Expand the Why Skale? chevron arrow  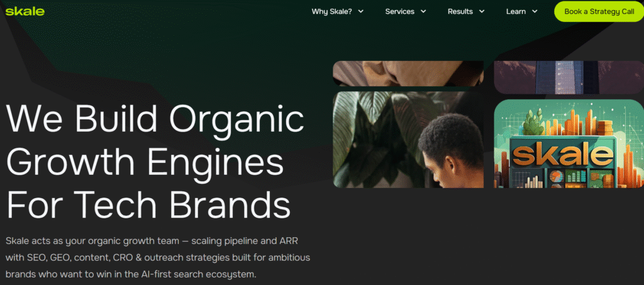(360, 11)
